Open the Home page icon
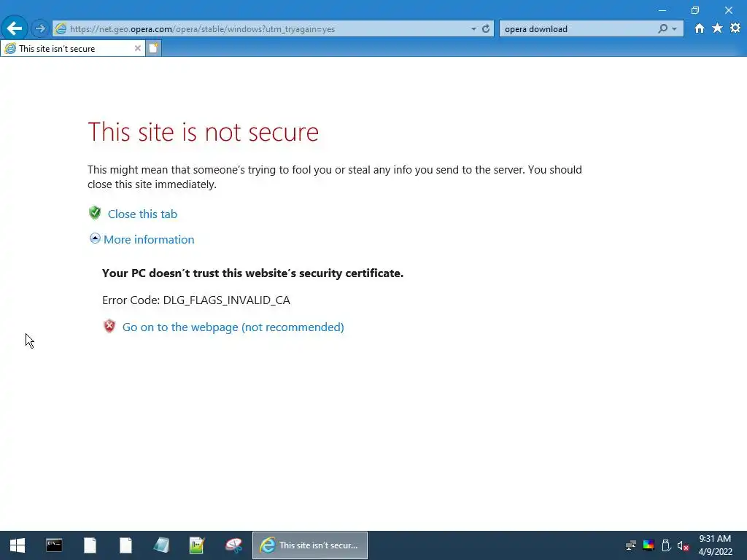The height and width of the screenshot is (560, 747). [x=699, y=28]
